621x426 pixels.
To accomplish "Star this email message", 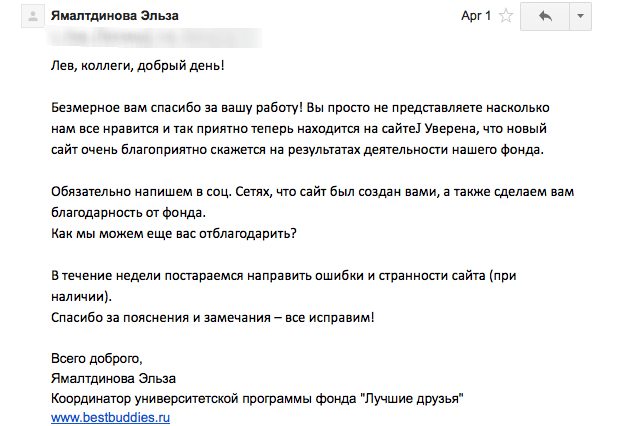I will (x=507, y=17).
